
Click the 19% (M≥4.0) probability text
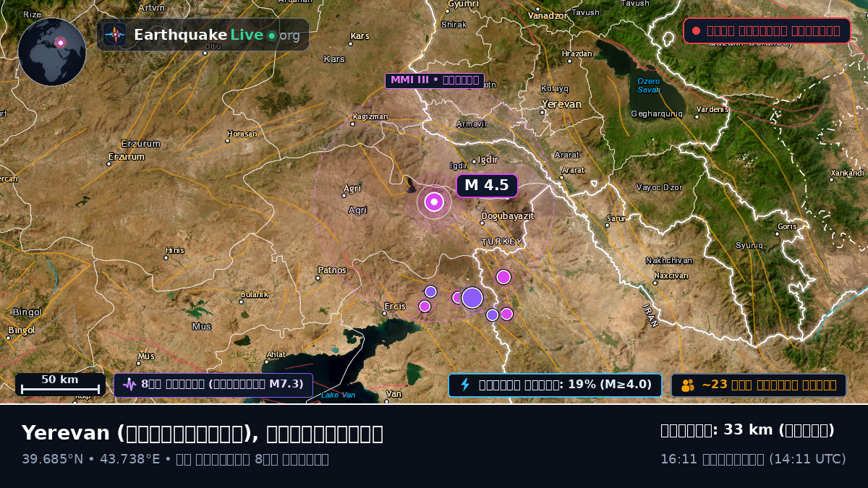click(610, 385)
